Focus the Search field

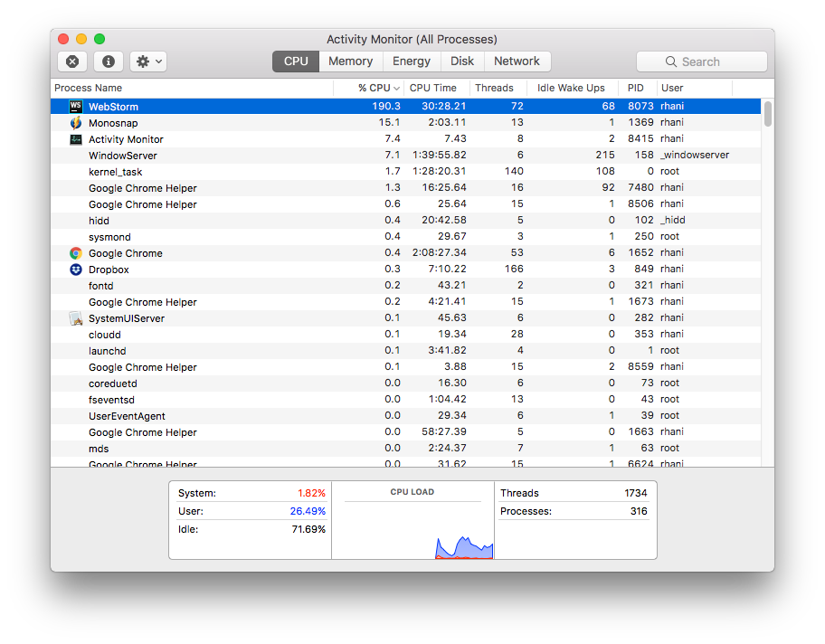coord(701,62)
